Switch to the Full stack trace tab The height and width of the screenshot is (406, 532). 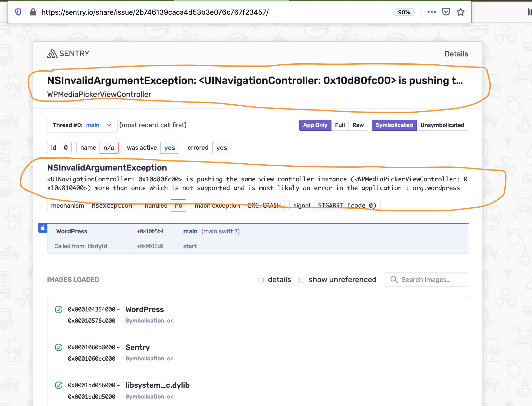(x=340, y=125)
